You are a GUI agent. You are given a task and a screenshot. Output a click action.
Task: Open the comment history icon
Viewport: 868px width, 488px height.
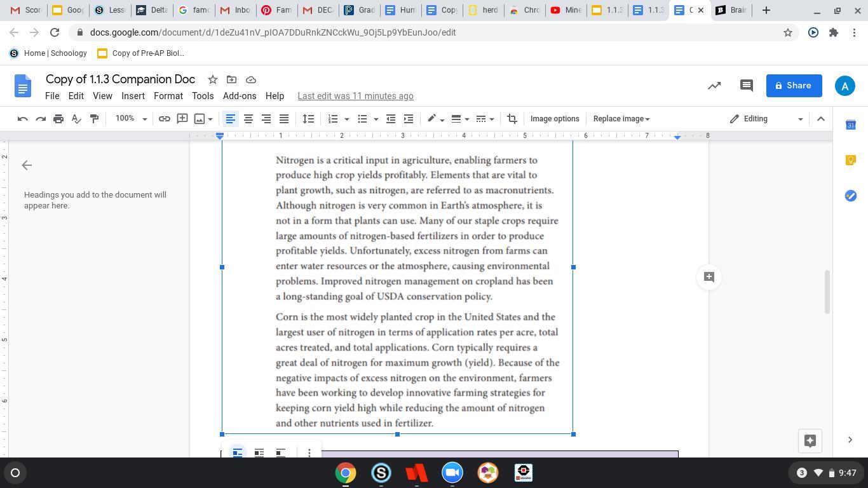(747, 85)
